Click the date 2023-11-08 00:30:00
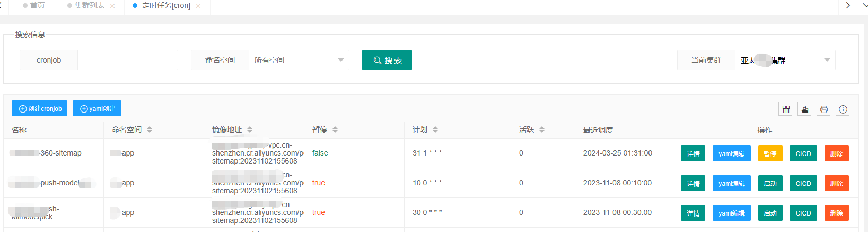868x232 pixels. click(x=618, y=212)
